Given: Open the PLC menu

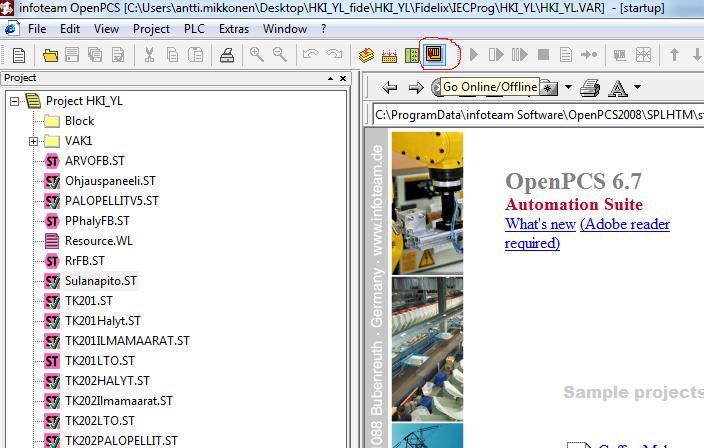Looking at the screenshot, I should click(x=194, y=29).
